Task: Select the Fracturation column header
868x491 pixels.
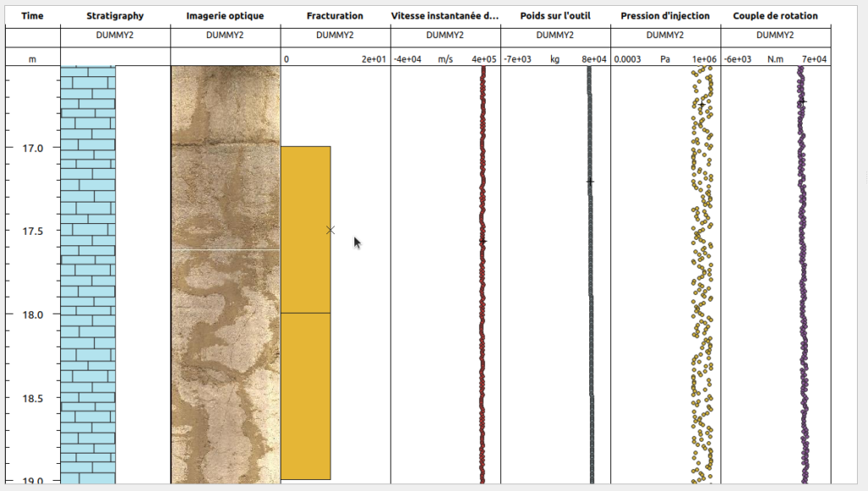Action: (335, 16)
